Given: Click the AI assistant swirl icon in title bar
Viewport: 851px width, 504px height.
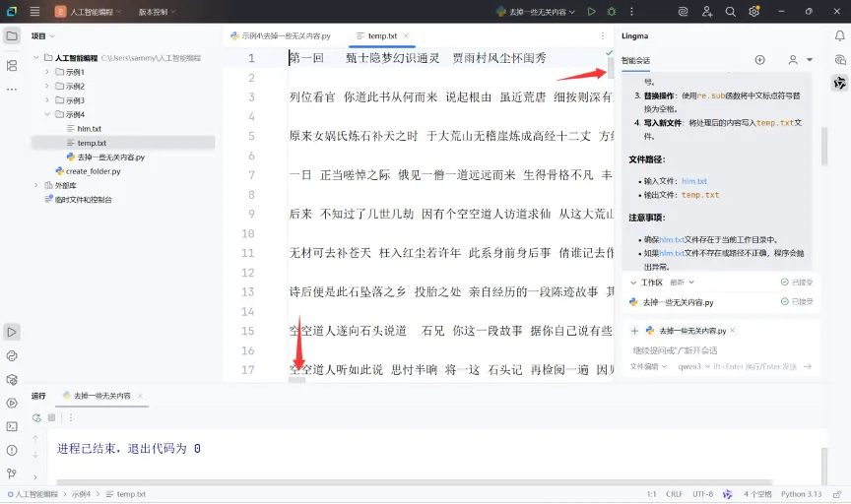Looking at the screenshot, I should coord(684,12).
